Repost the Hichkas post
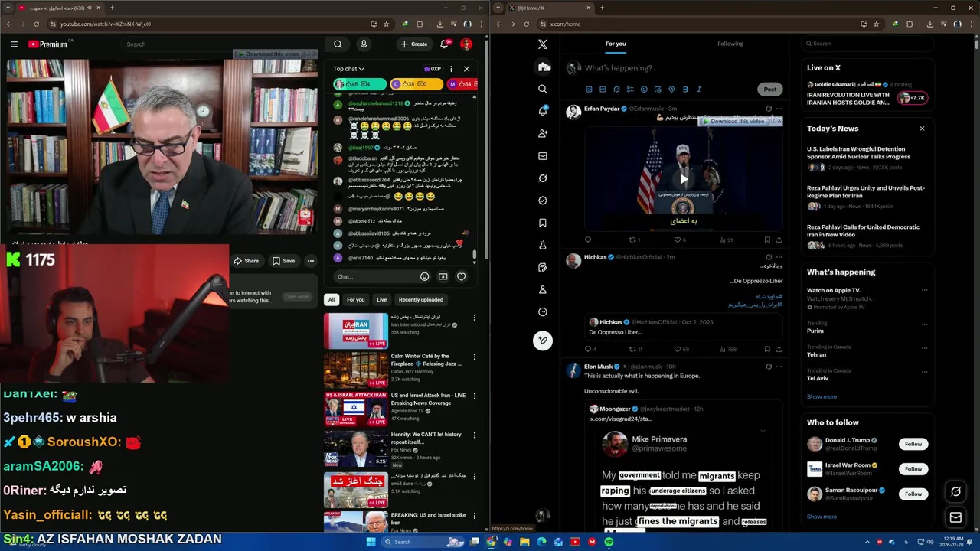The height and width of the screenshot is (551, 980). coord(635,349)
